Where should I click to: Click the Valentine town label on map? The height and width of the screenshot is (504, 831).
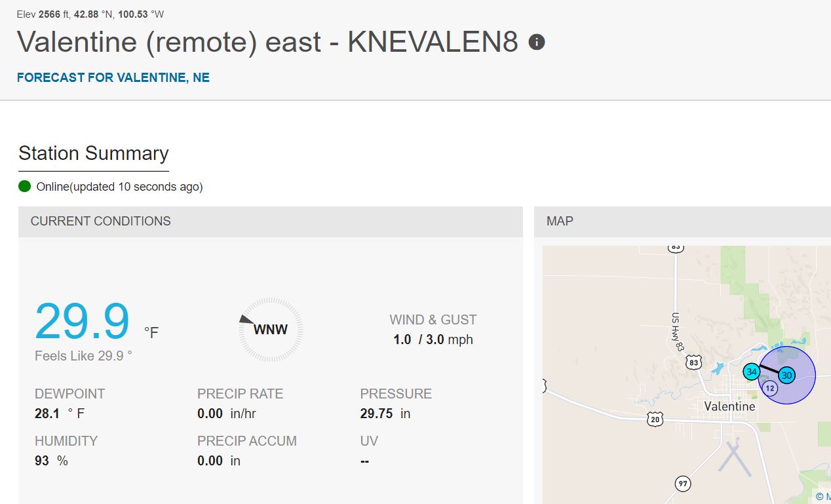click(729, 406)
